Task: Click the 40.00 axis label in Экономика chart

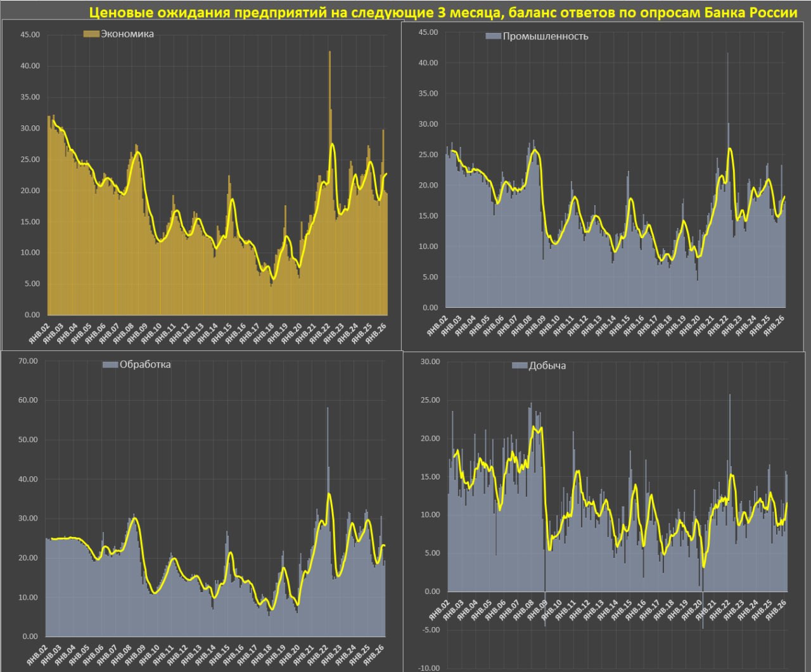Action: point(30,66)
